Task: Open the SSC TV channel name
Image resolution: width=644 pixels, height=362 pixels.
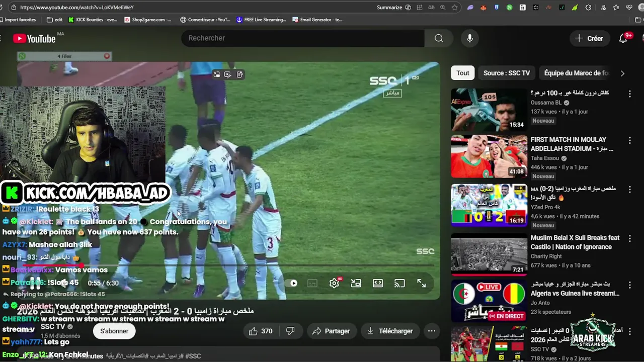Action: point(53,327)
